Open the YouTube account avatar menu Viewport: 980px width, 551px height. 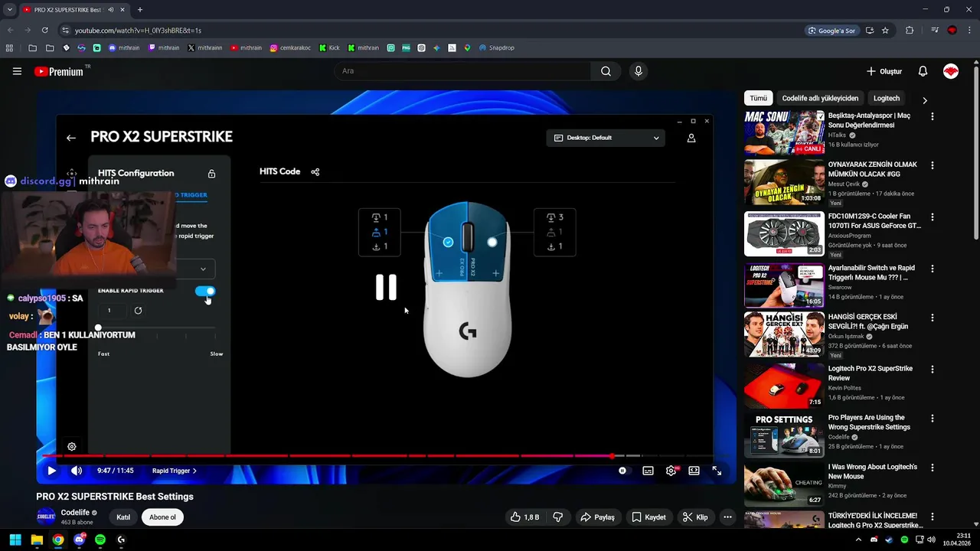tap(951, 71)
